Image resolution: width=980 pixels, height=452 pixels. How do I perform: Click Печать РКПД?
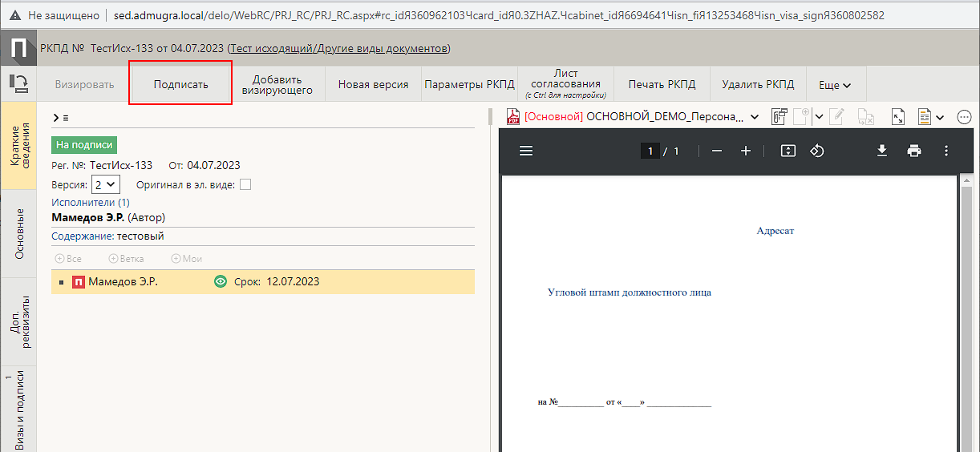pyautogui.click(x=662, y=84)
